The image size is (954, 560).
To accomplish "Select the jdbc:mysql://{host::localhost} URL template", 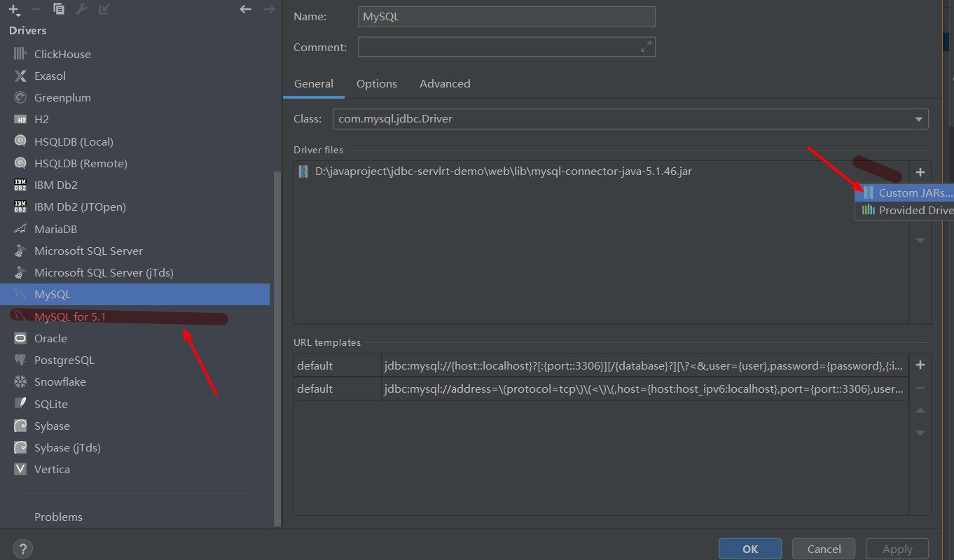I will (x=644, y=365).
